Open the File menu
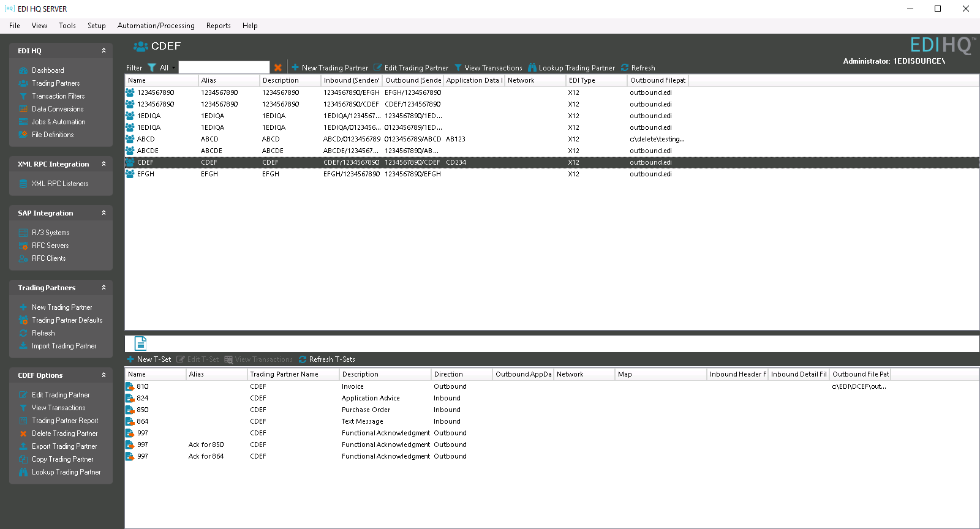The width and height of the screenshot is (980, 529). pos(15,26)
